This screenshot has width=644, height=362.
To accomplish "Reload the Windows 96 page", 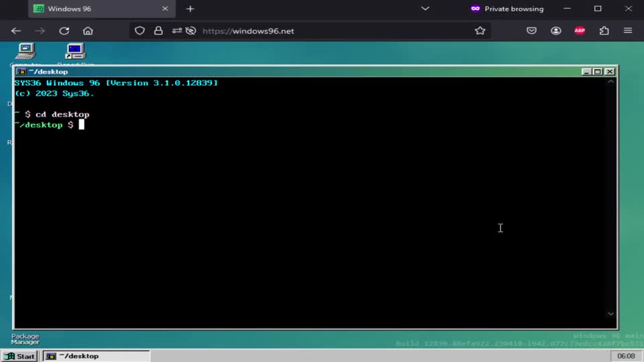I will click(x=64, y=31).
